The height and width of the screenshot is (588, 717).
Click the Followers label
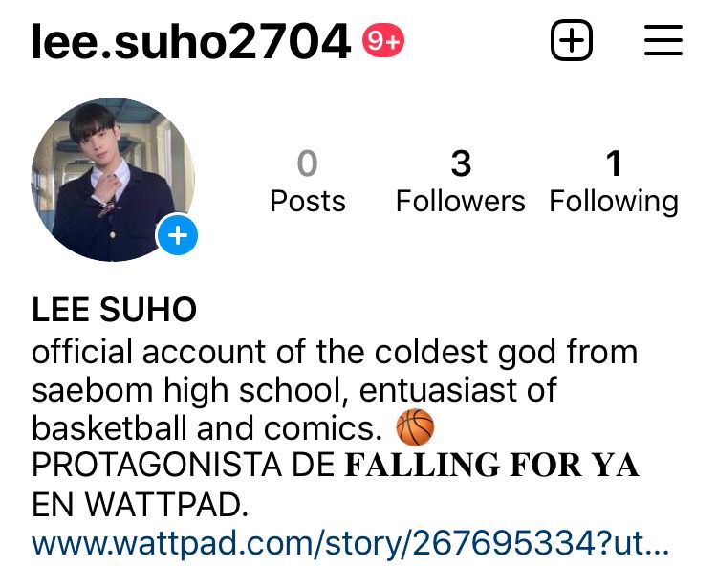pos(461,201)
